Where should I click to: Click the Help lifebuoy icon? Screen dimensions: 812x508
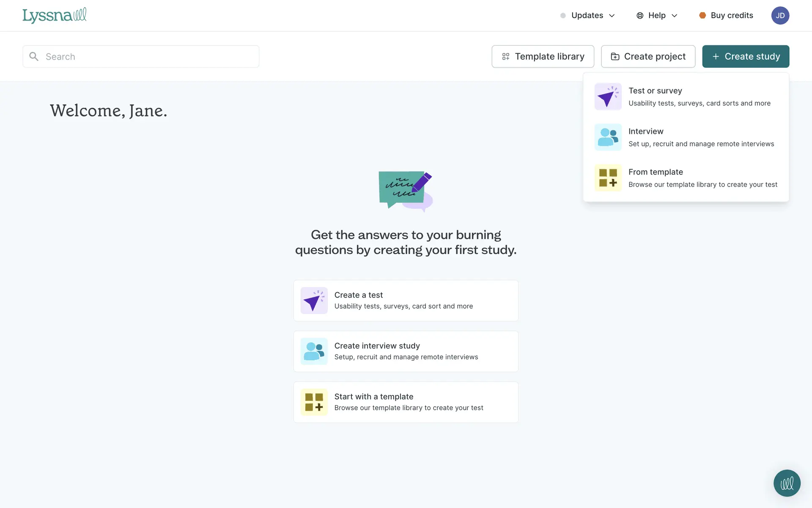pos(640,16)
